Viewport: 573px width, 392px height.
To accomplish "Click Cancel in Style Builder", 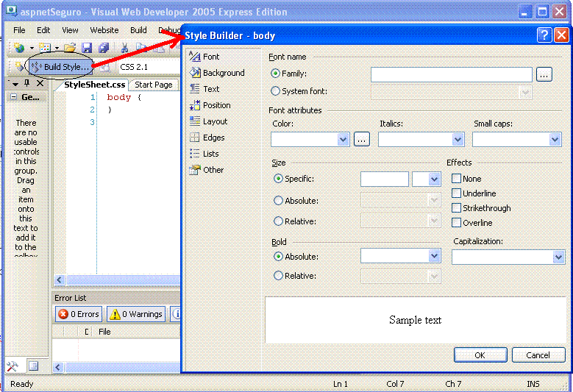I will point(538,354).
